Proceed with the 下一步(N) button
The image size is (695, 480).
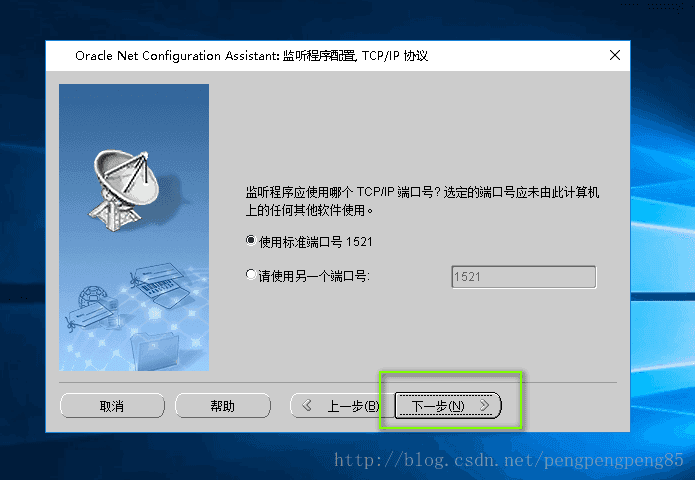coord(448,406)
